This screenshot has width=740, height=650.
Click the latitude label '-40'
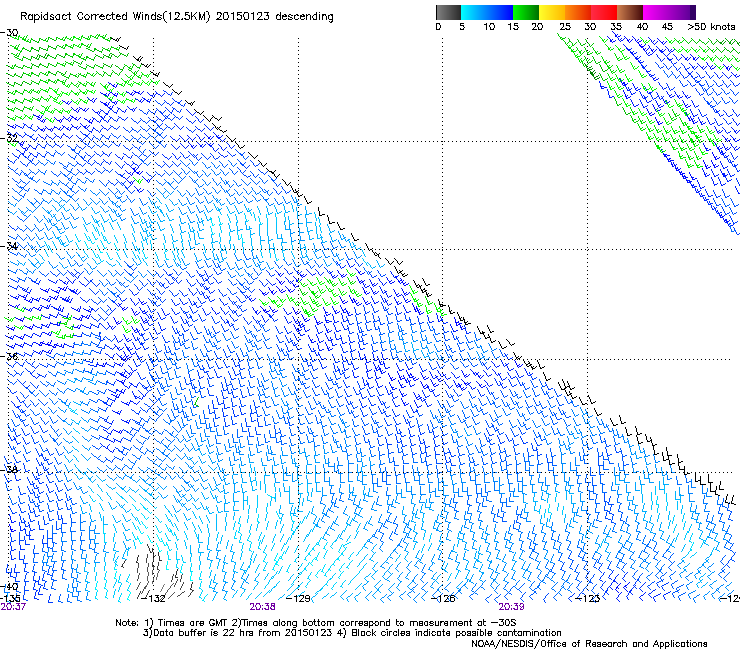click(9, 587)
